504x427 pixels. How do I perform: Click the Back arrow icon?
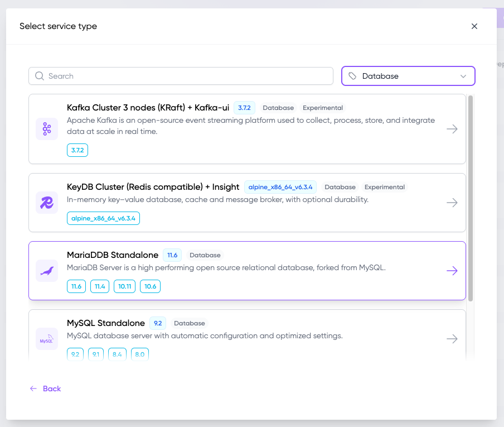tap(33, 388)
